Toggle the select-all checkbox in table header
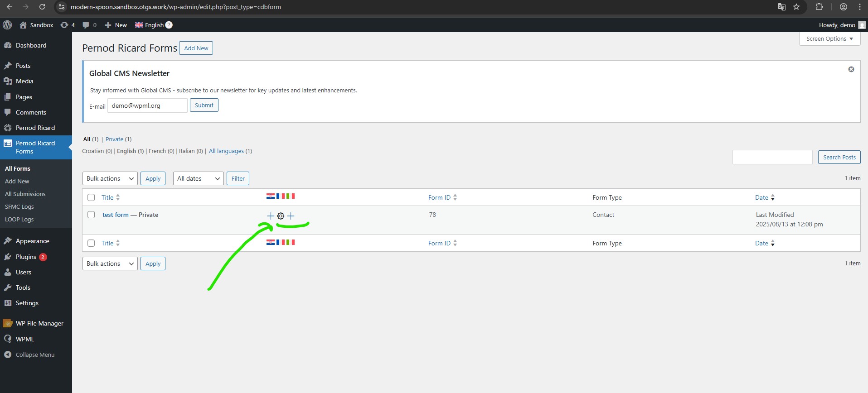Image resolution: width=868 pixels, height=393 pixels. pos(91,197)
